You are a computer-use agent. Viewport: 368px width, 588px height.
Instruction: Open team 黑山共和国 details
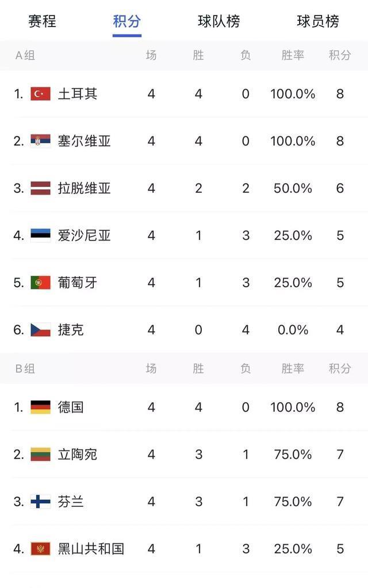click(x=91, y=549)
